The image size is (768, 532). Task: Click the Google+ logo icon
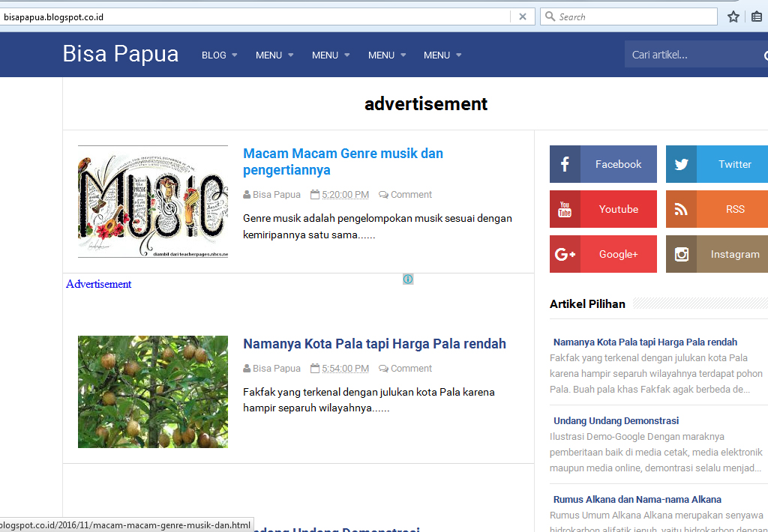click(565, 254)
